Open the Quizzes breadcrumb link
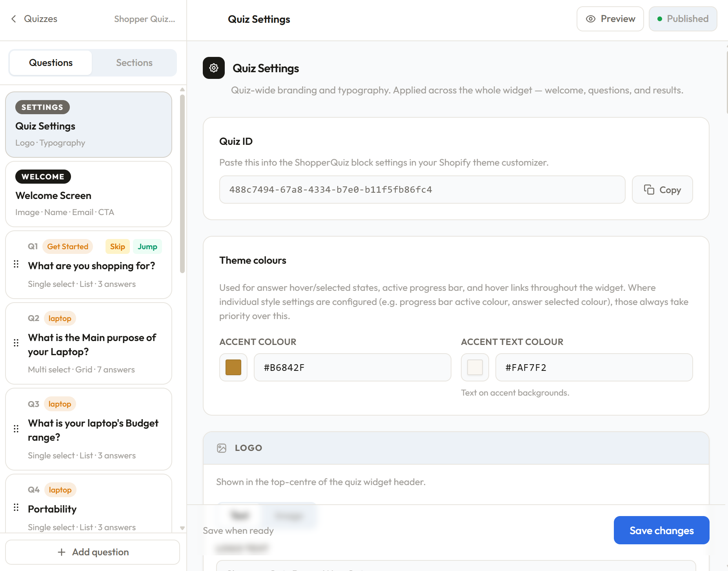The width and height of the screenshot is (728, 571). 40,19
